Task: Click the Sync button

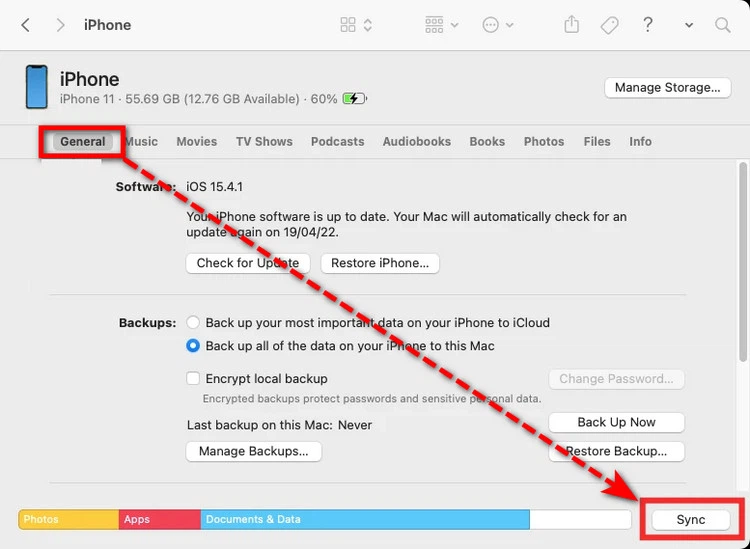Action: point(691,520)
